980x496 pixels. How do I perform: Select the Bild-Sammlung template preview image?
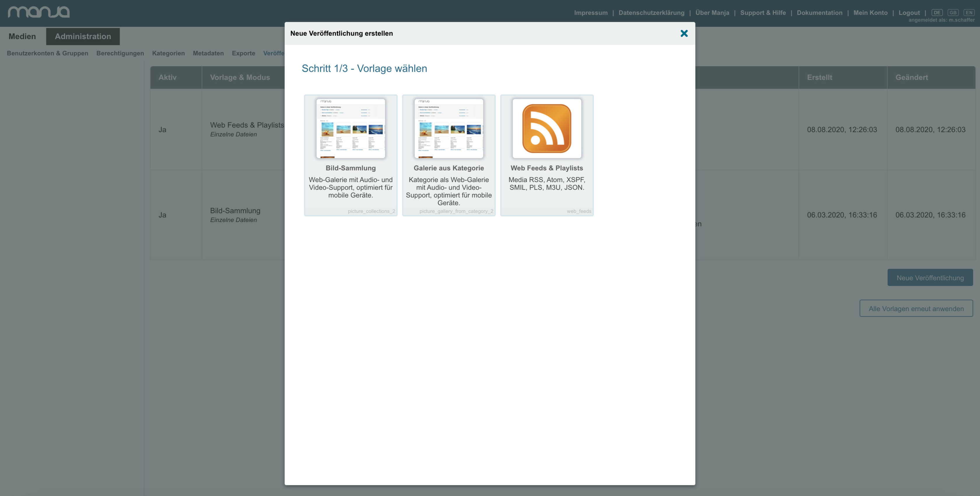click(350, 128)
